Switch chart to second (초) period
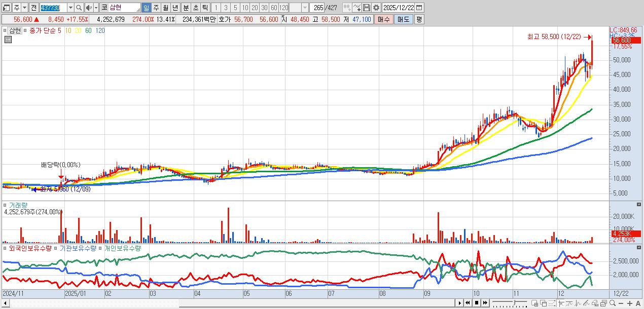The image size is (644, 309). point(196,8)
